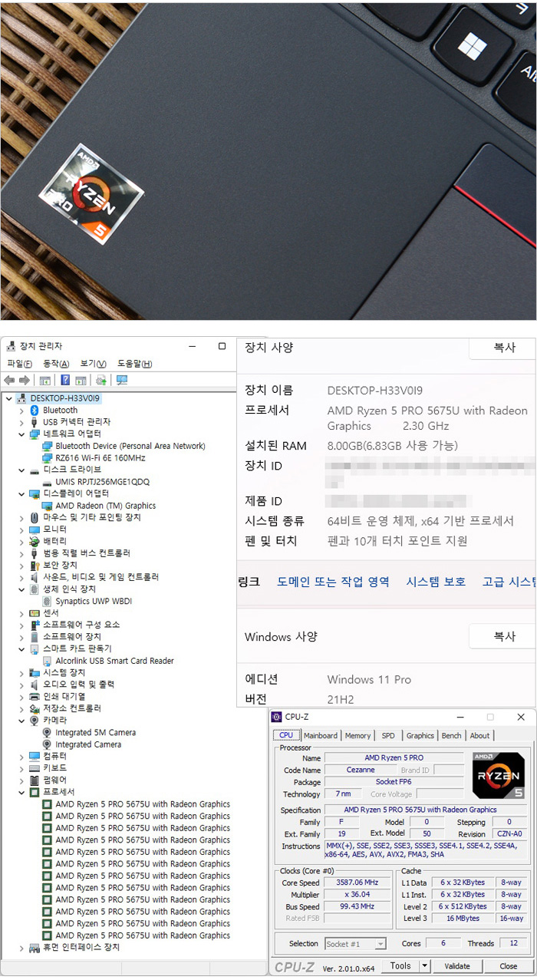Click the key icon beside 보안 장치
Viewport: 537px width, 980px height.
(35, 565)
